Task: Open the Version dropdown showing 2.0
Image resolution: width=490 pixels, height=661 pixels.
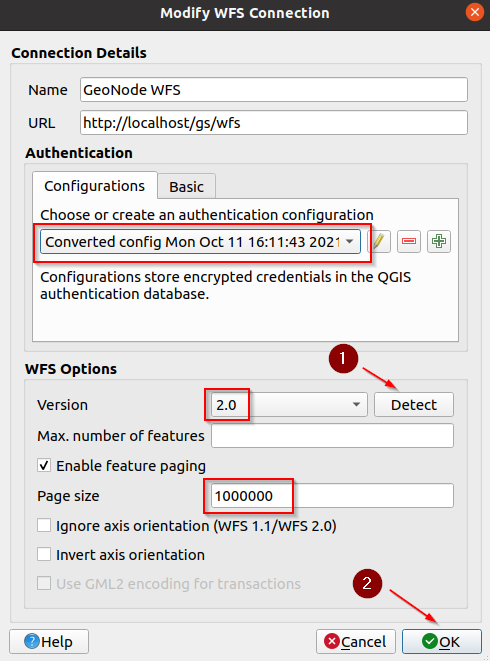Action: [x=289, y=405]
